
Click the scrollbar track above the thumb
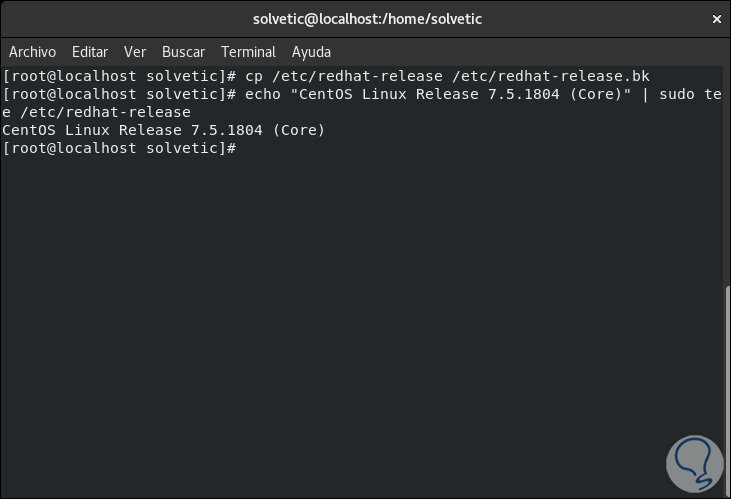click(x=726, y=180)
